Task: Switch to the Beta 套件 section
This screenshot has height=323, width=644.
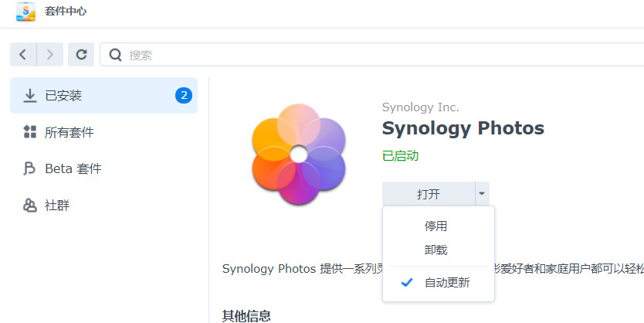Action: coord(103,168)
